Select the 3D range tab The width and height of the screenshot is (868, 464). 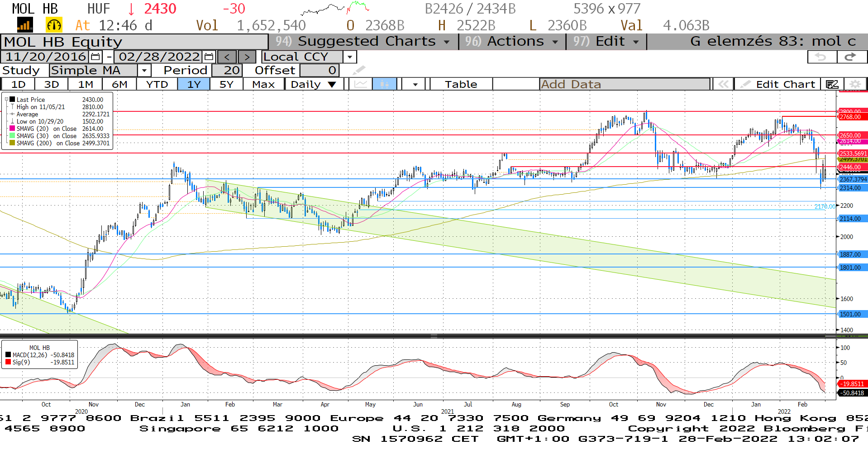point(52,84)
